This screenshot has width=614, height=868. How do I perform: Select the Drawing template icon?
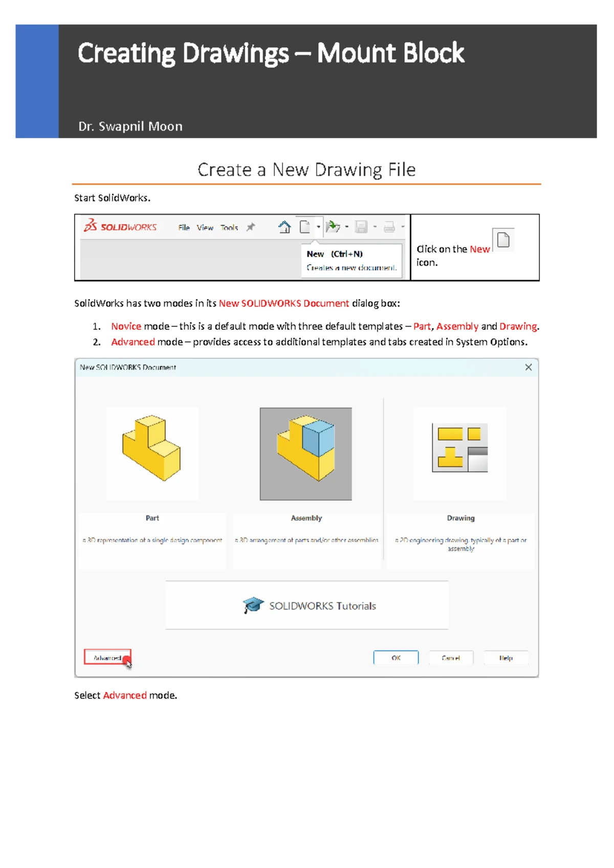pos(460,453)
